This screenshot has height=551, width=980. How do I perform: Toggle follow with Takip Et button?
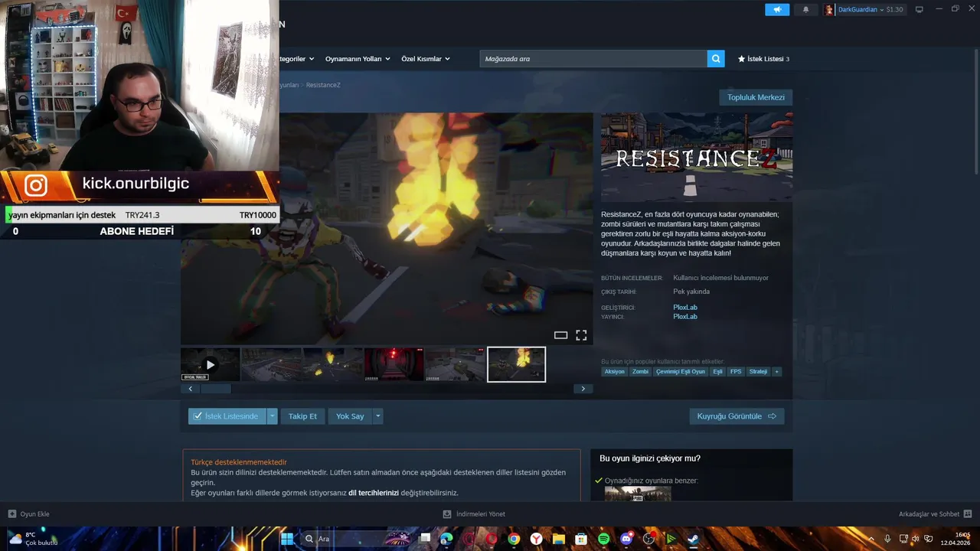(302, 416)
